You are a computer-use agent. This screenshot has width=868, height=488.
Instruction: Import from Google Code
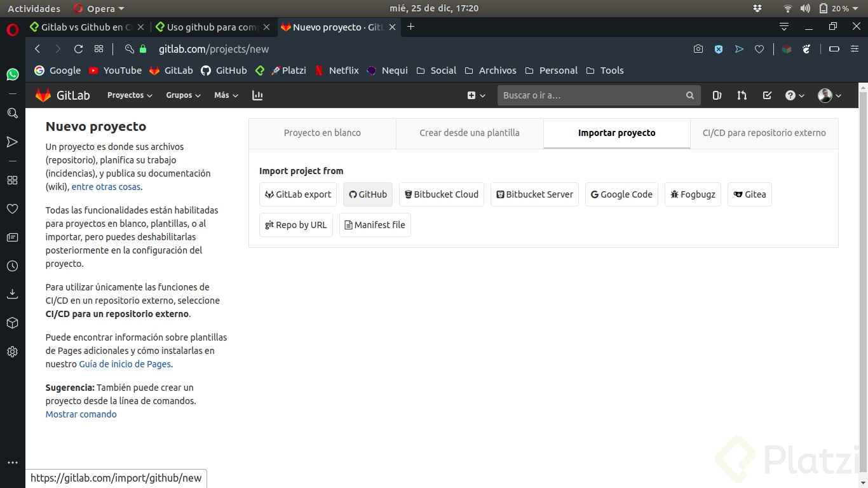tap(621, 194)
